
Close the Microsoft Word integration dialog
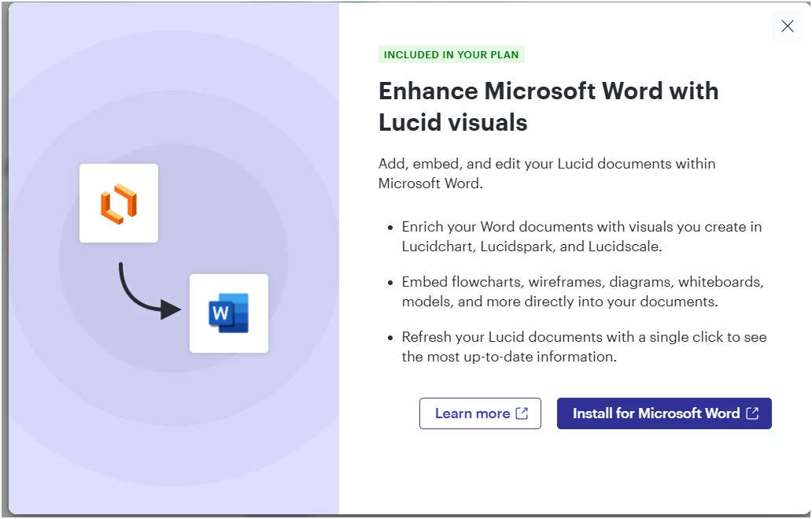pyautogui.click(x=787, y=26)
